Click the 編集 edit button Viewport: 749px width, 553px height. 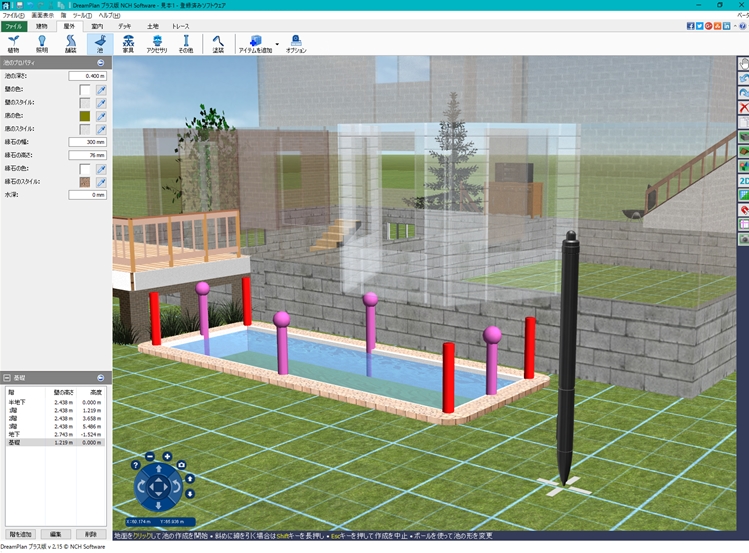pos(55,534)
